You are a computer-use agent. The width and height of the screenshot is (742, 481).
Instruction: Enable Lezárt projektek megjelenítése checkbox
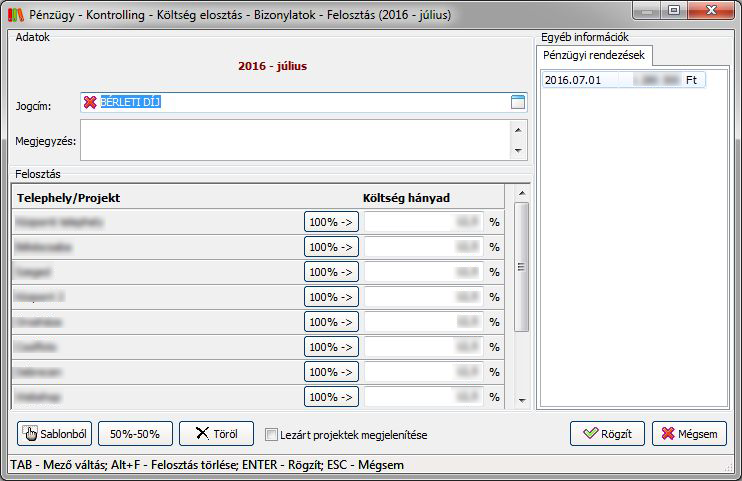tap(271, 435)
